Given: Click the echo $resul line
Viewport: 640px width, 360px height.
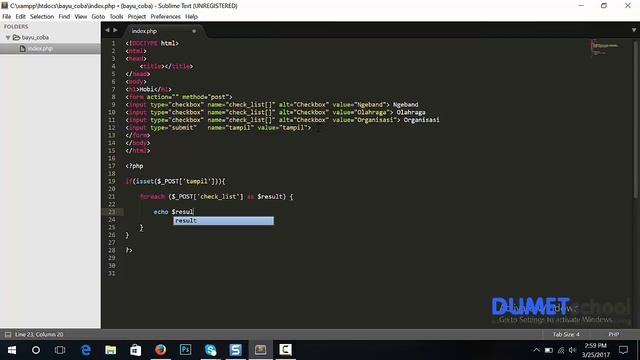Looking at the screenshot, I should pyautogui.click(x=173, y=212).
